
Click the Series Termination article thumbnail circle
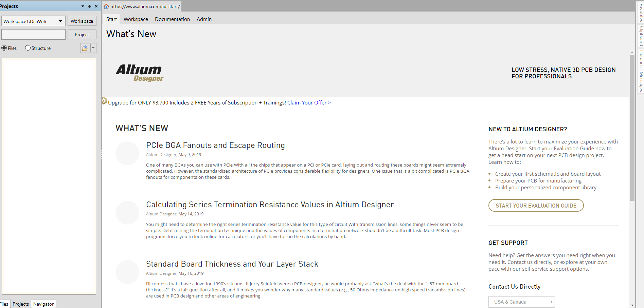[x=127, y=213]
